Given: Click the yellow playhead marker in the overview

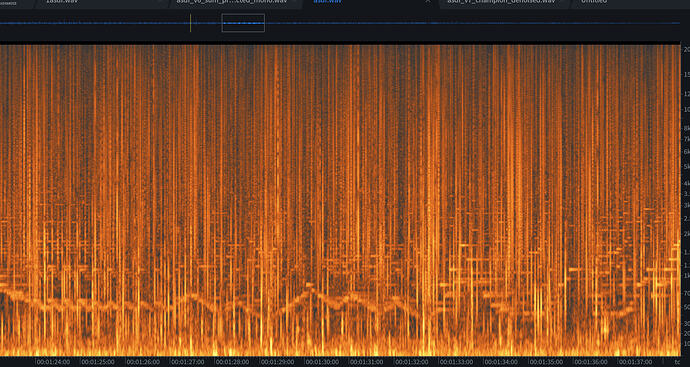Looking at the screenshot, I should pos(191,23).
